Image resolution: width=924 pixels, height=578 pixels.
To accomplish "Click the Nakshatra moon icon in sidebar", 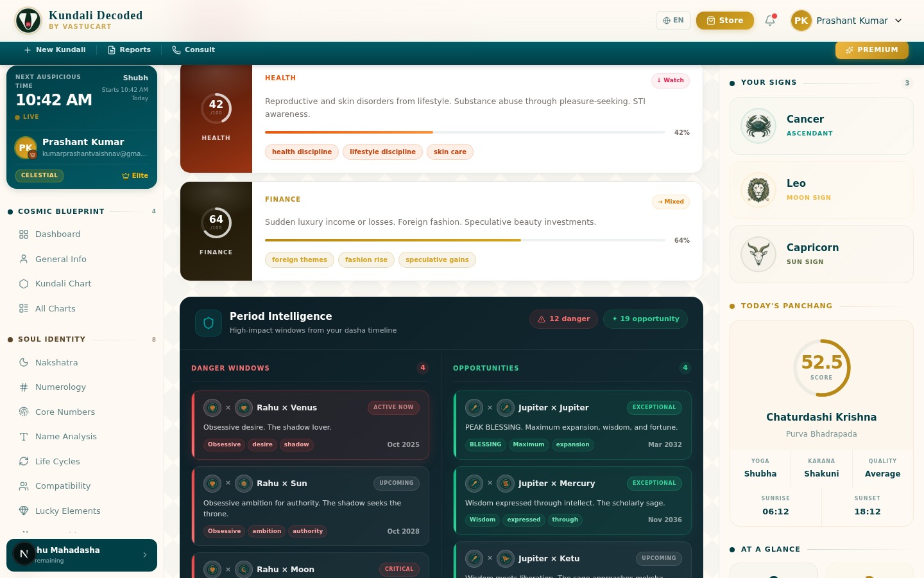I will 24,362.
